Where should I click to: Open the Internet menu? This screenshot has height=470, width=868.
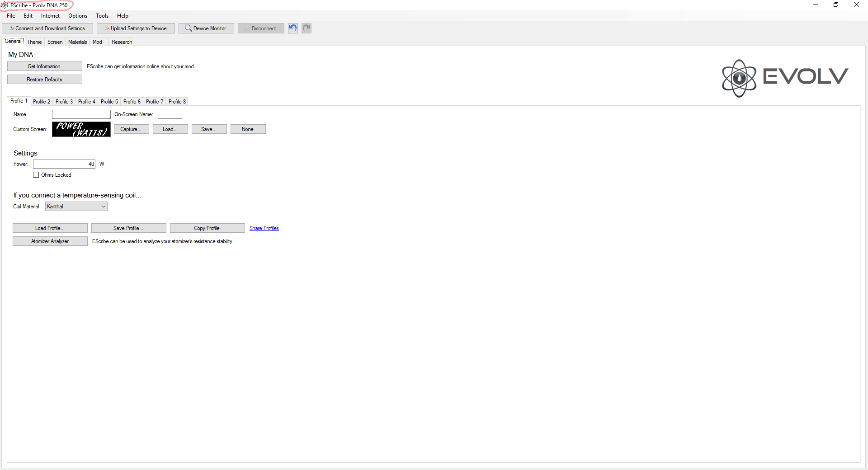point(50,16)
